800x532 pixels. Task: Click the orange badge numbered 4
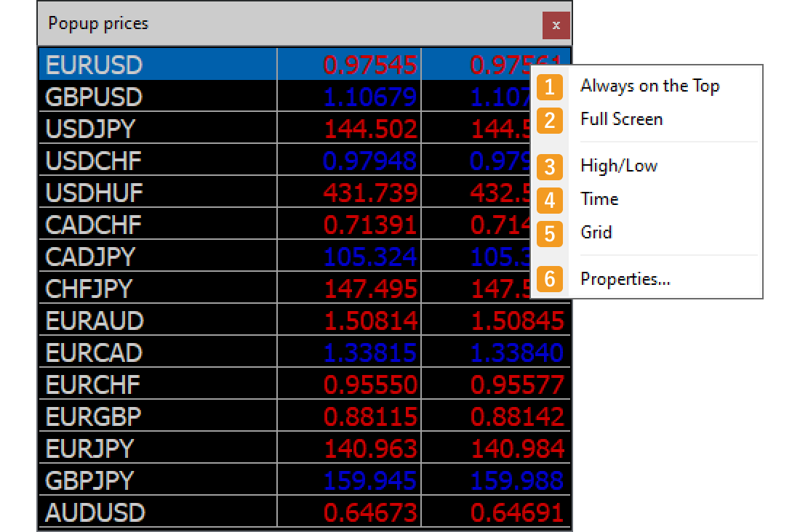pyautogui.click(x=550, y=201)
